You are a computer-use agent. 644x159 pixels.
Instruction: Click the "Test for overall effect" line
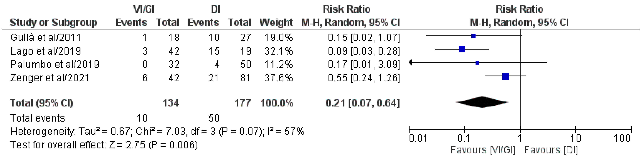[104, 145]
